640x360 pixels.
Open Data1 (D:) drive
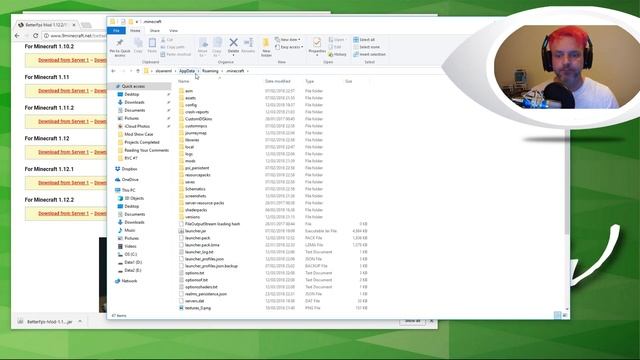(x=130, y=262)
